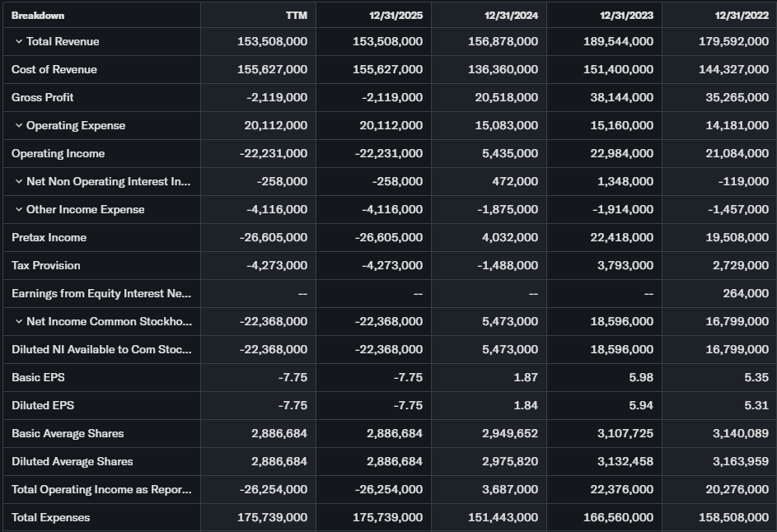
Task: Collapse the Total Revenue row chevron
Action: click(x=18, y=42)
